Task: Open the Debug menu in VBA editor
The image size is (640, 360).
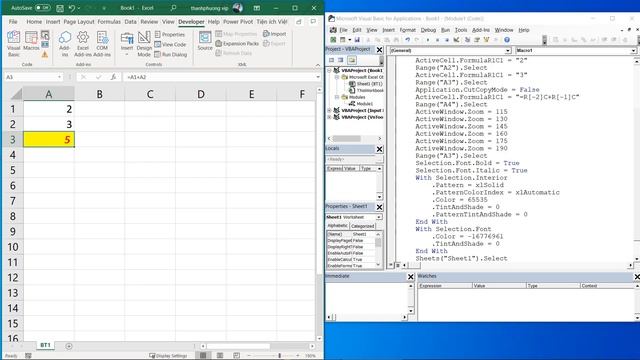Action: (428, 30)
